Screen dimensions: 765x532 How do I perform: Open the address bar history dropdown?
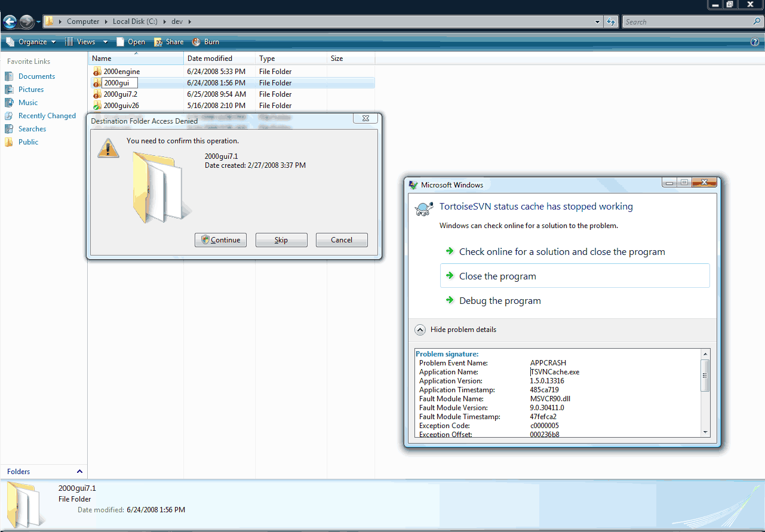tap(598, 22)
